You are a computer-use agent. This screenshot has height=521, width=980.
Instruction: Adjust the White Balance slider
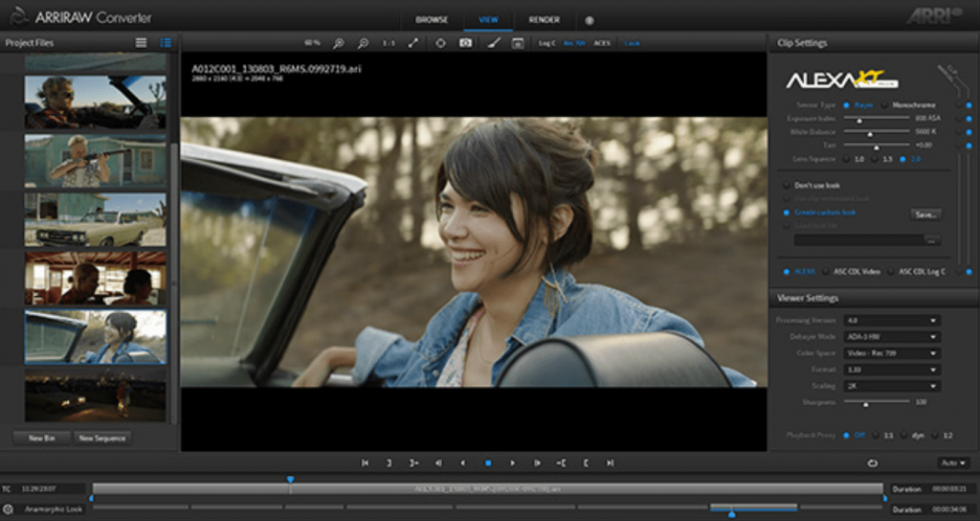tap(870, 132)
